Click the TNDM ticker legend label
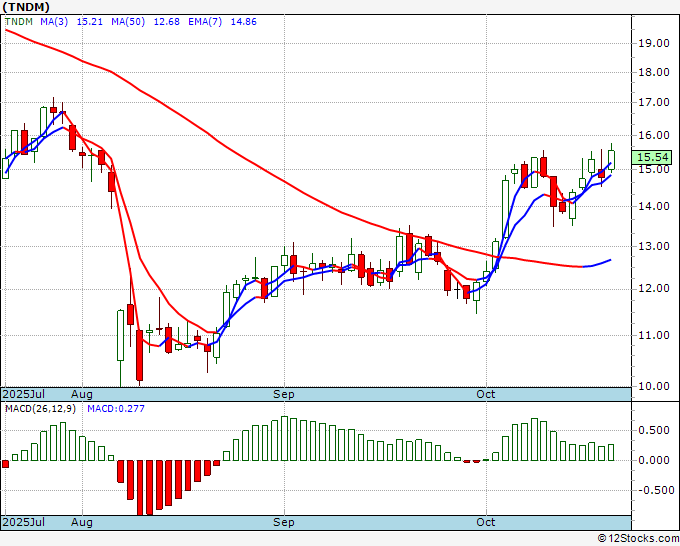The width and height of the screenshot is (680, 546). pyautogui.click(x=19, y=22)
